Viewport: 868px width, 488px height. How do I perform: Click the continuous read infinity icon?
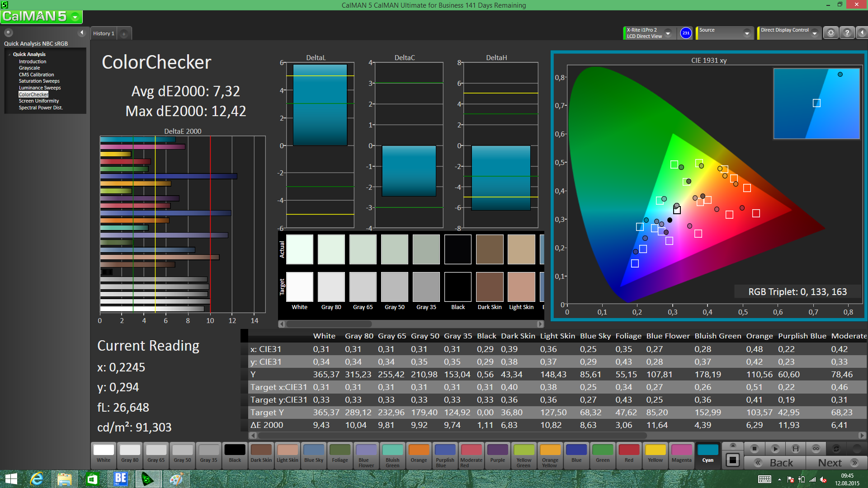point(816,449)
